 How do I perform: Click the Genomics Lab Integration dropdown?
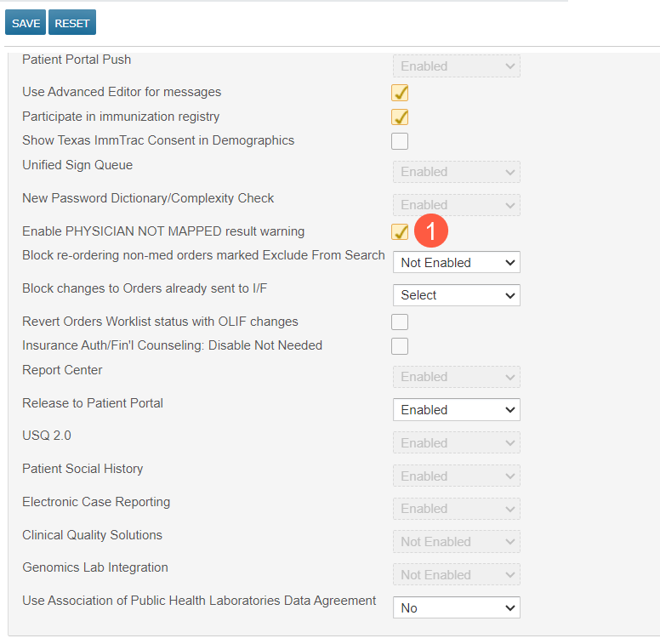click(456, 575)
